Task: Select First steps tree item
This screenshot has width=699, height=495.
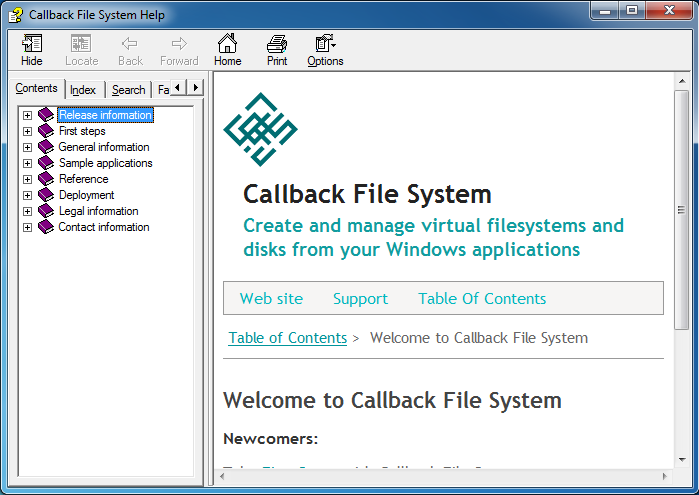Action: pos(82,131)
